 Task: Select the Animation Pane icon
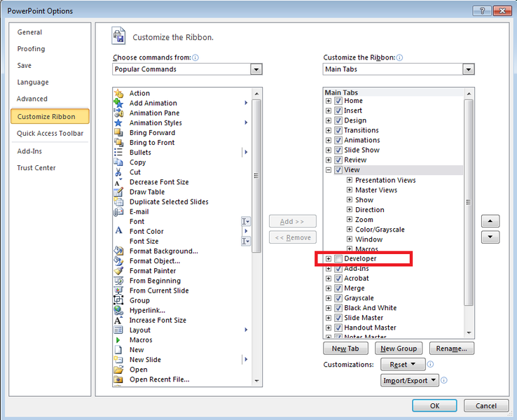118,113
